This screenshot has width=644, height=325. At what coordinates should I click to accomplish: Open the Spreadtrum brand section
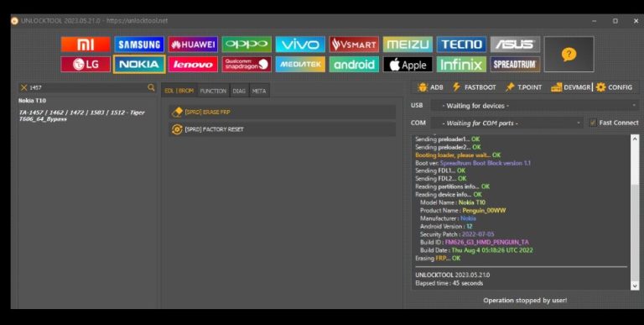click(x=515, y=64)
